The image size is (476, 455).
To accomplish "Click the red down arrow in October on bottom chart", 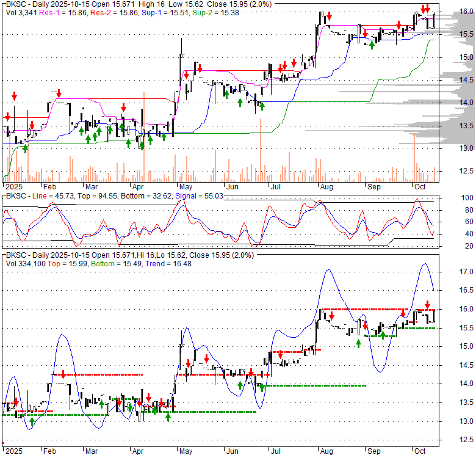I will pos(427,305).
